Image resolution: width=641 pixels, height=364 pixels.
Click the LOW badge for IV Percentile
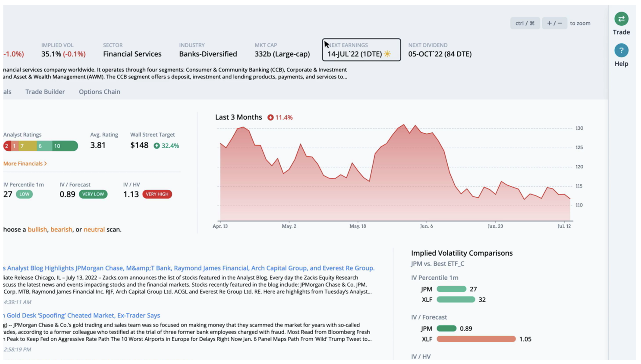[x=24, y=194]
